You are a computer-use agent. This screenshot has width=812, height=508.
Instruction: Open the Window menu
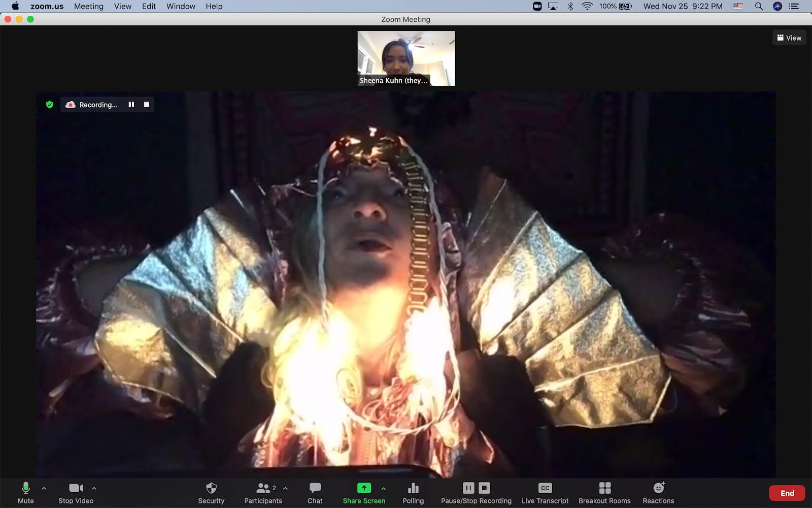tap(181, 6)
